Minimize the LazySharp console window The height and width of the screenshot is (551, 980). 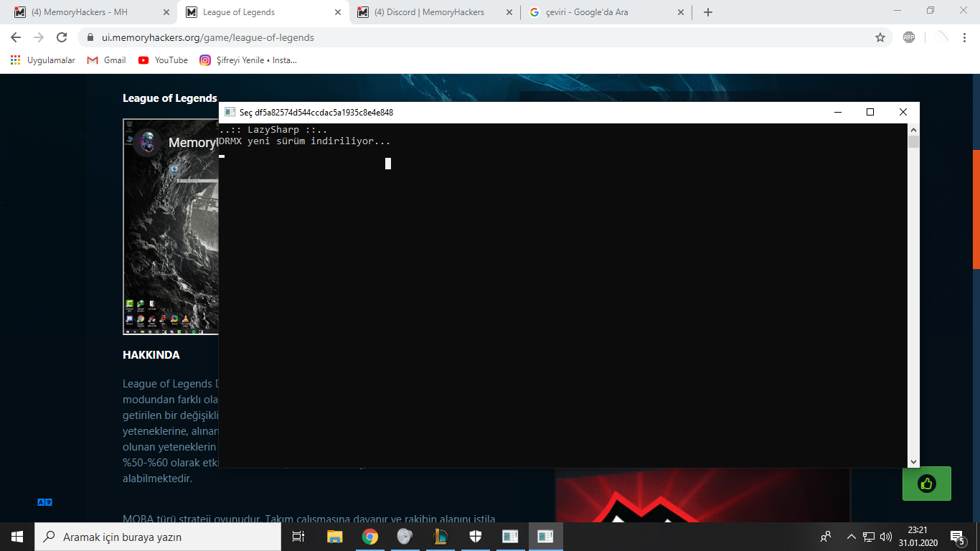pyautogui.click(x=837, y=112)
